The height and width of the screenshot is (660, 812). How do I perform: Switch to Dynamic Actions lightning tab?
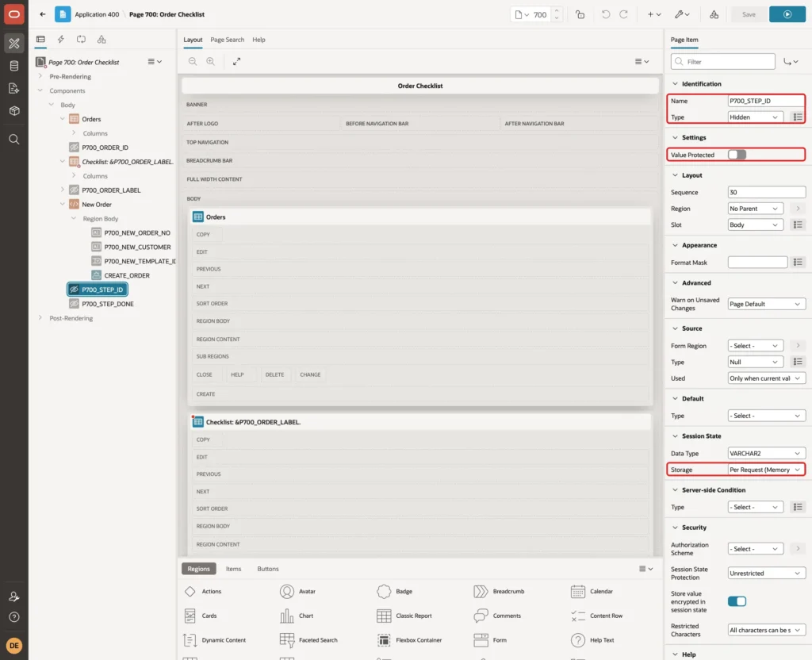(60, 40)
